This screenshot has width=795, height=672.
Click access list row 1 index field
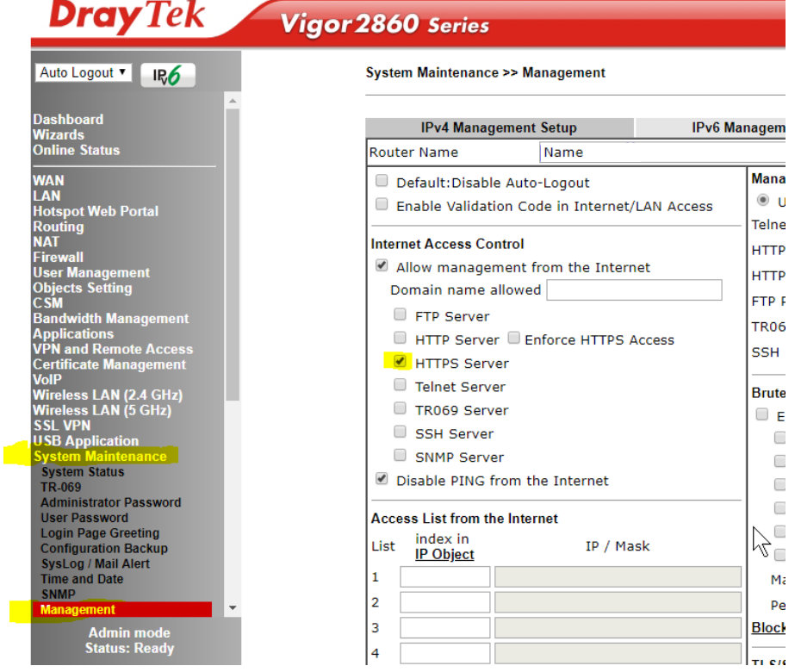coord(444,576)
